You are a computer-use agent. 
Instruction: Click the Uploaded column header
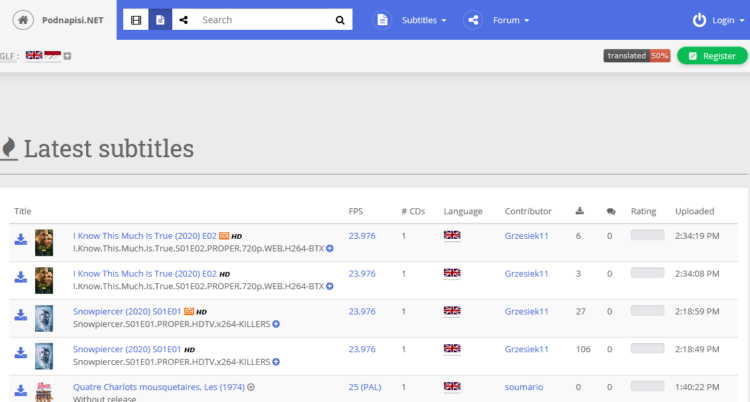[695, 211]
